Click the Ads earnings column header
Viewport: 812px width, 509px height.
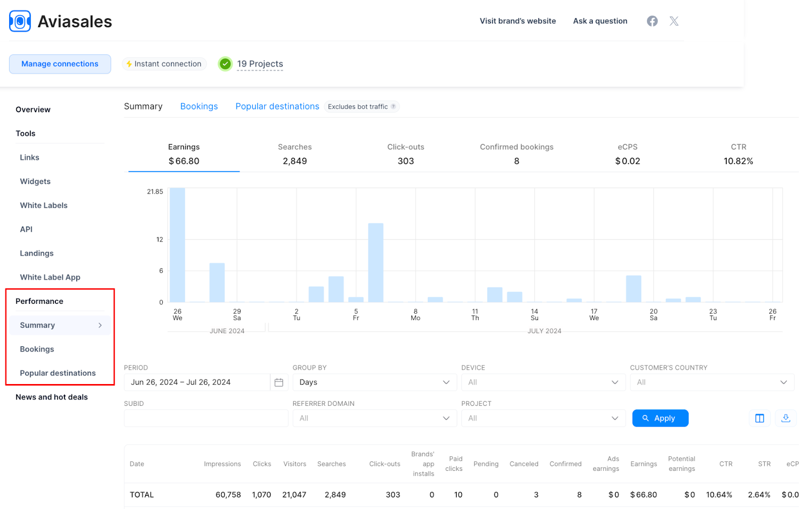pos(606,464)
